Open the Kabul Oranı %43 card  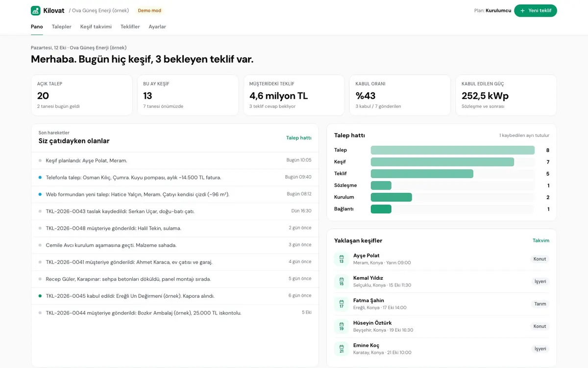click(400, 95)
